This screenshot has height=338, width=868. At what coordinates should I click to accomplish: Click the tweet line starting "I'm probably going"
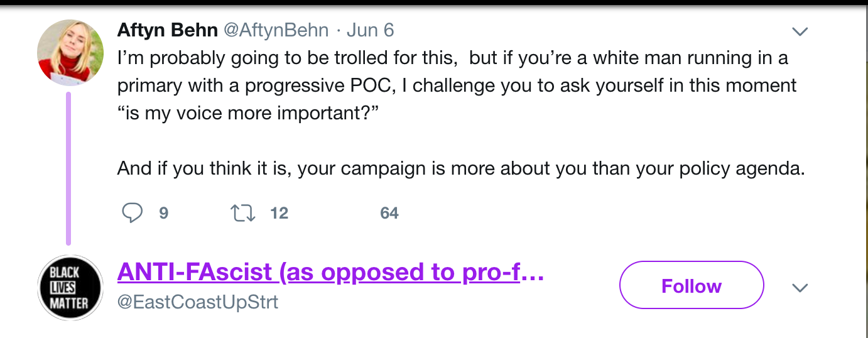[x=452, y=58]
